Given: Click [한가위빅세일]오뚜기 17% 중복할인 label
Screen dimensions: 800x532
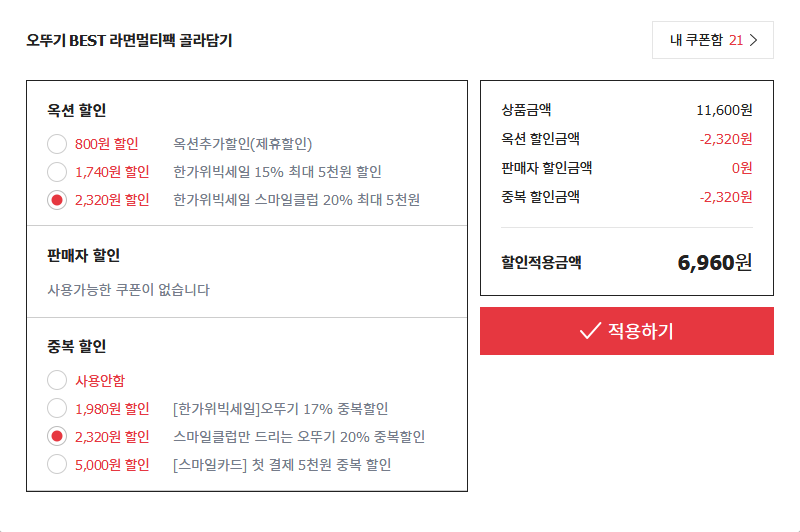Looking at the screenshot, I should [x=280, y=409].
